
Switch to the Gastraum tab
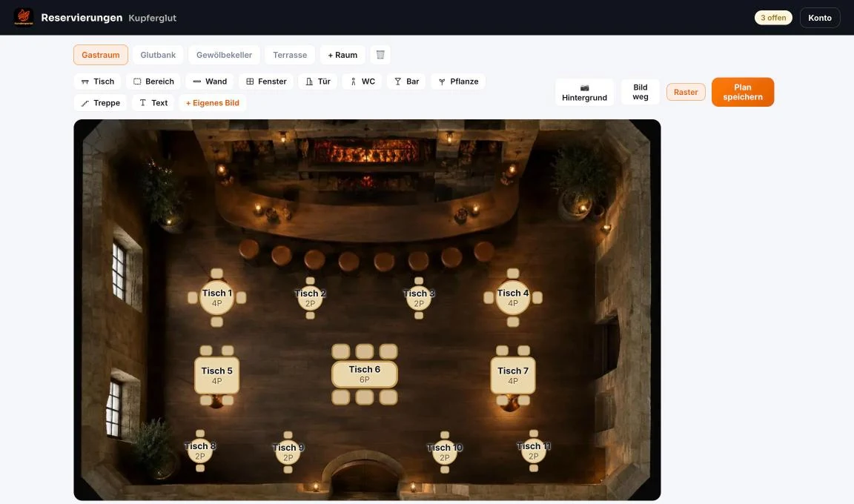(x=101, y=54)
